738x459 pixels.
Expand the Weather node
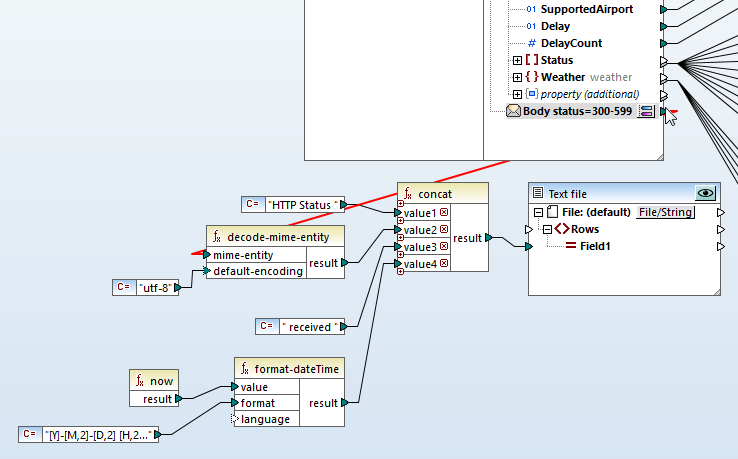(517, 77)
